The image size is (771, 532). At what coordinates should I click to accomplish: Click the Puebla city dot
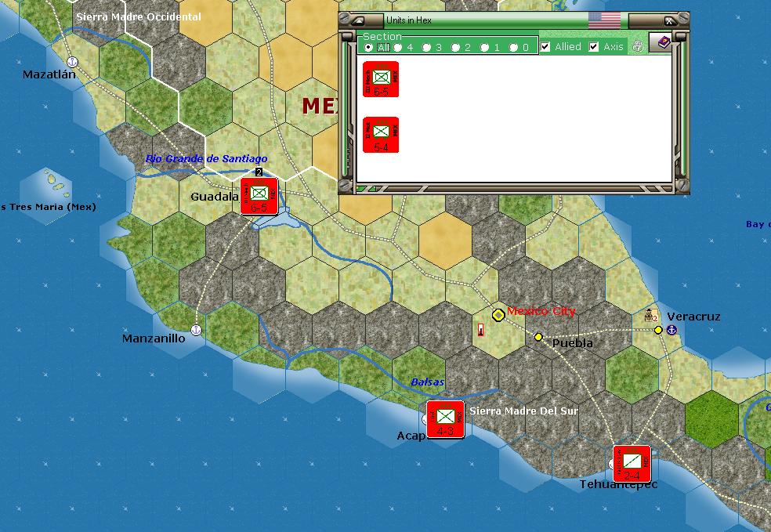tap(538, 337)
